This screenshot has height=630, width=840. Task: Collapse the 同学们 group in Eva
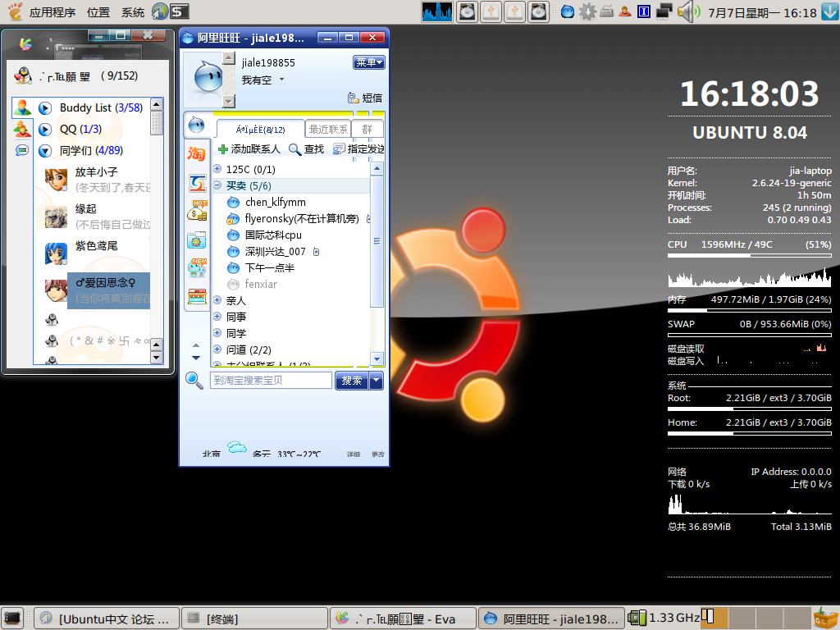[45, 151]
